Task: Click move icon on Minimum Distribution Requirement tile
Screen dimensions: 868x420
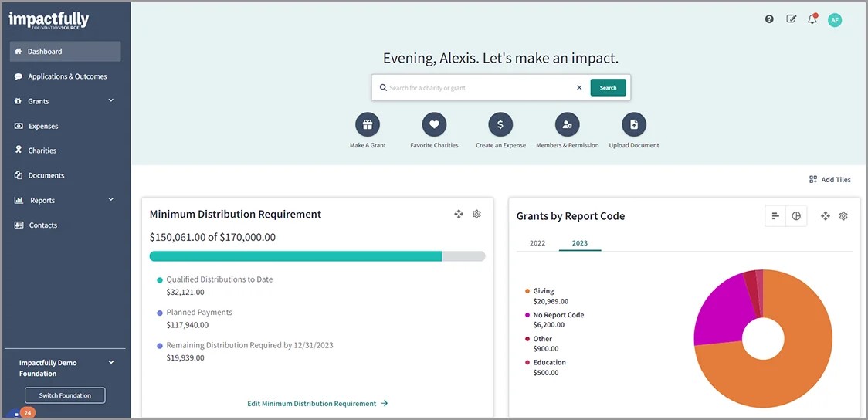Action: pos(459,214)
